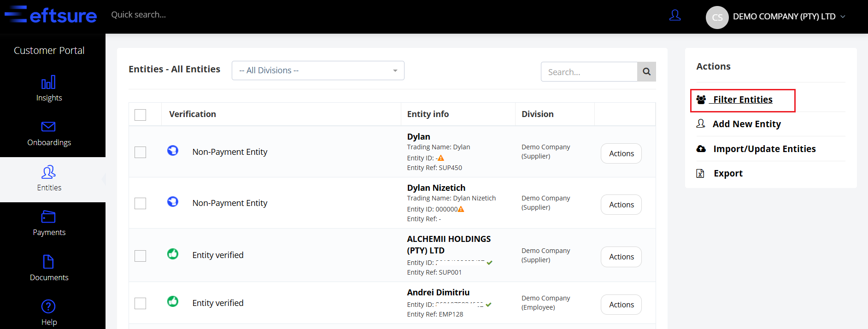
Task: Select Import/Update Entities action
Action: [x=764, y=149]
